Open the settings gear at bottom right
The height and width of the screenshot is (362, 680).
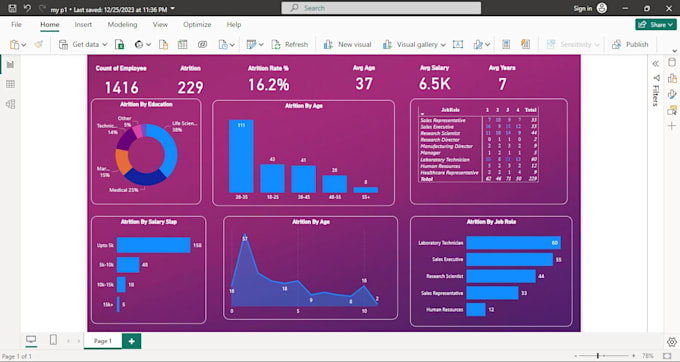pyautogui.click(x=672, y=342)
